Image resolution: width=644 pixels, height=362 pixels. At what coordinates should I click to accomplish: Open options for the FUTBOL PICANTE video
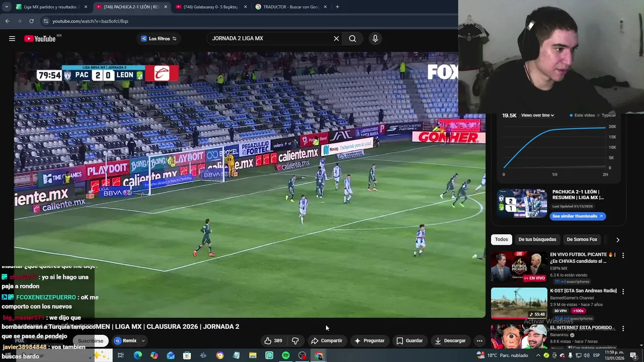623,255
